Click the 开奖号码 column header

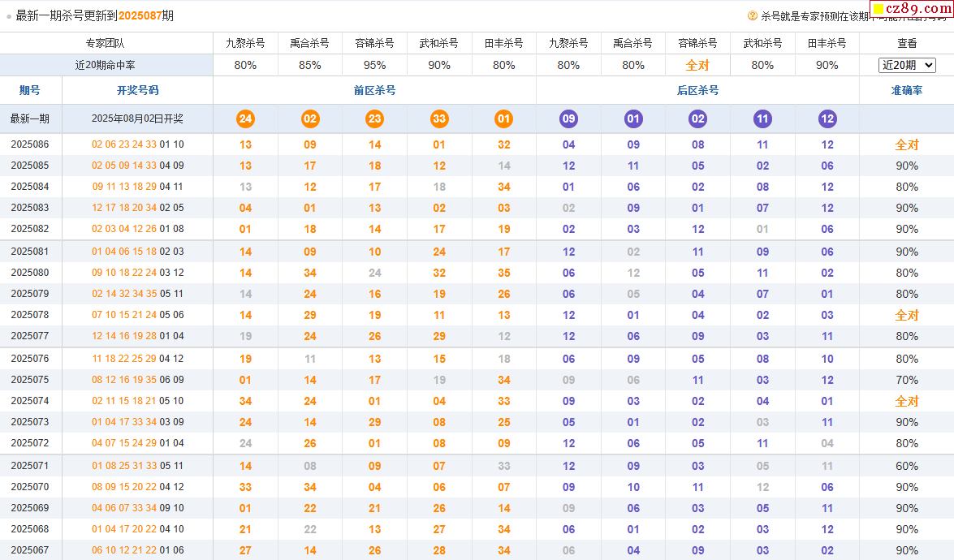pyautogui.click(x=137, y=90)
